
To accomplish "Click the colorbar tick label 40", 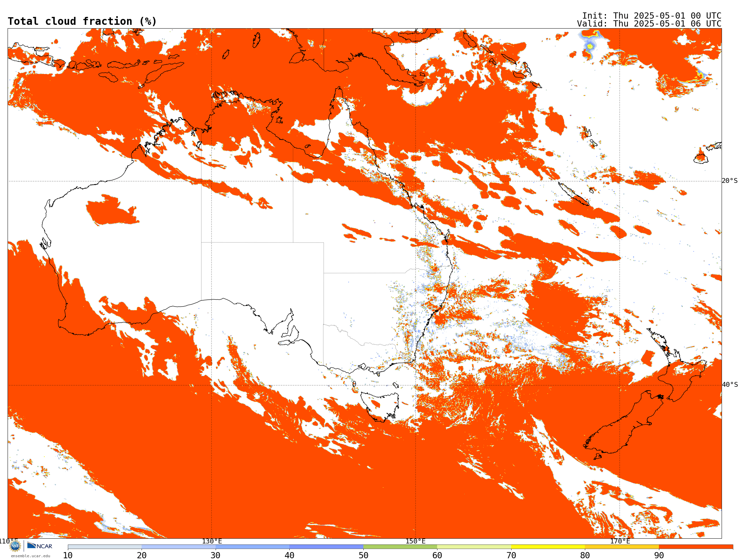I will point(290,555).
